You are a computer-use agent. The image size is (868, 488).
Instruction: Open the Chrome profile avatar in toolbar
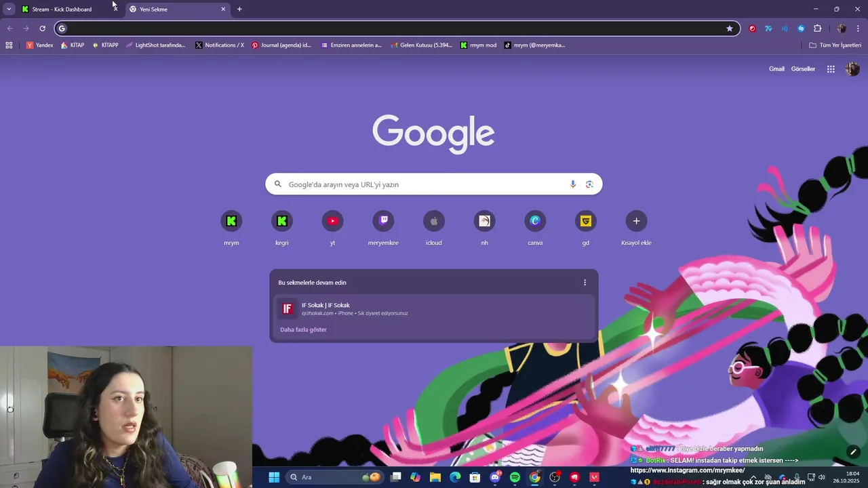coord(842,28)
